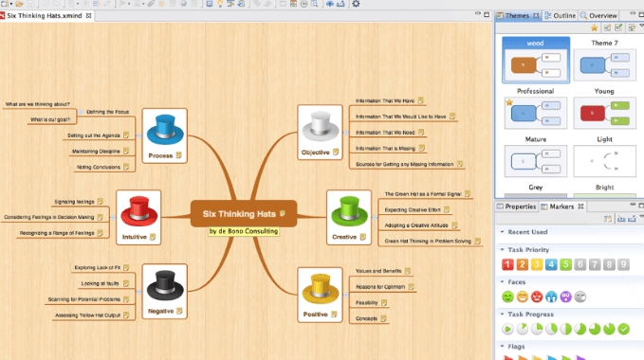This screenshot has height=360, width=644.
Task: Apply the Theme 7 thumbnail
Action: pos(604,64)
